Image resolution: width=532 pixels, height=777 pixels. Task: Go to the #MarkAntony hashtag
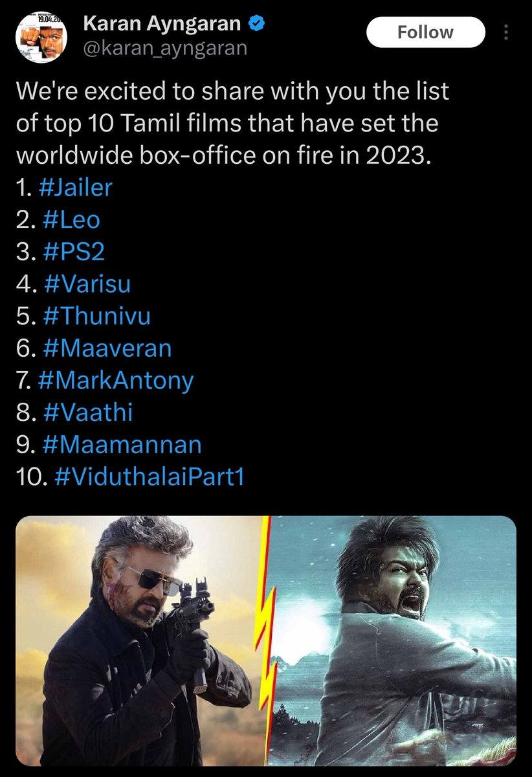tap(116, 381)
